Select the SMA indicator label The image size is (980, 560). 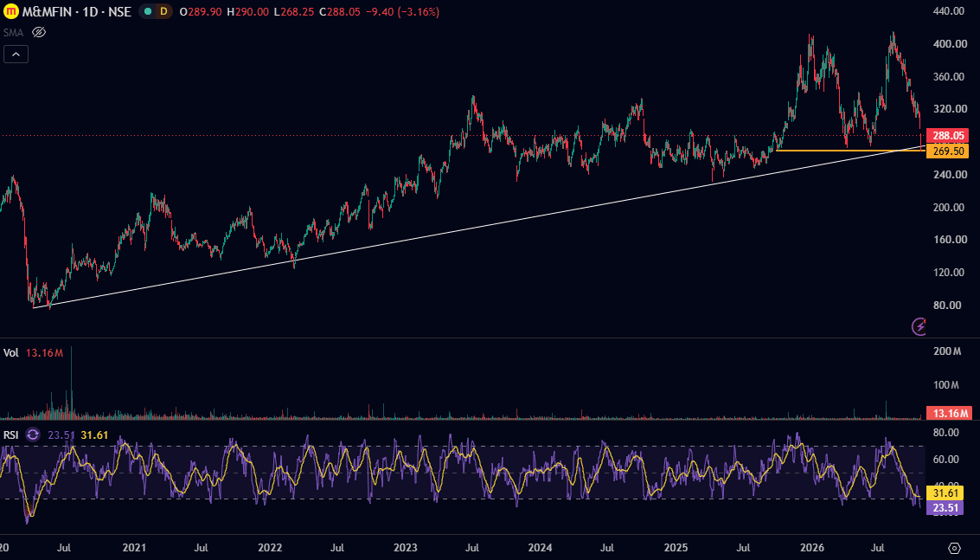[x=13, y=33]
